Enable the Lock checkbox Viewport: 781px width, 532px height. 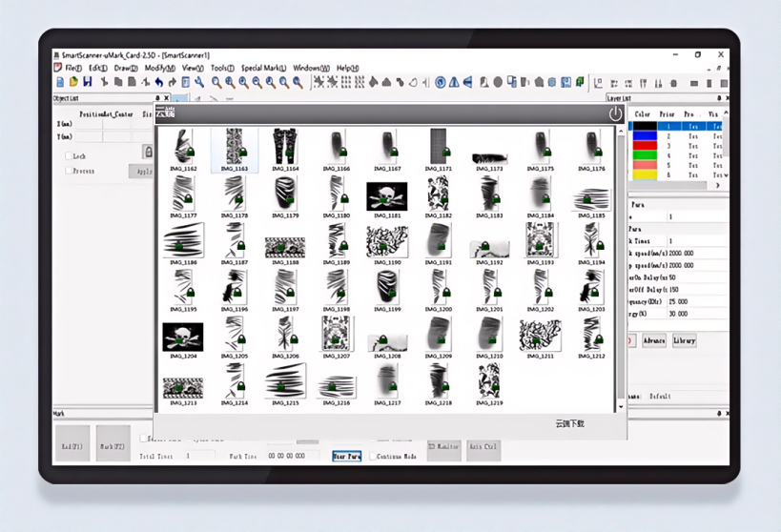point(69,155)
